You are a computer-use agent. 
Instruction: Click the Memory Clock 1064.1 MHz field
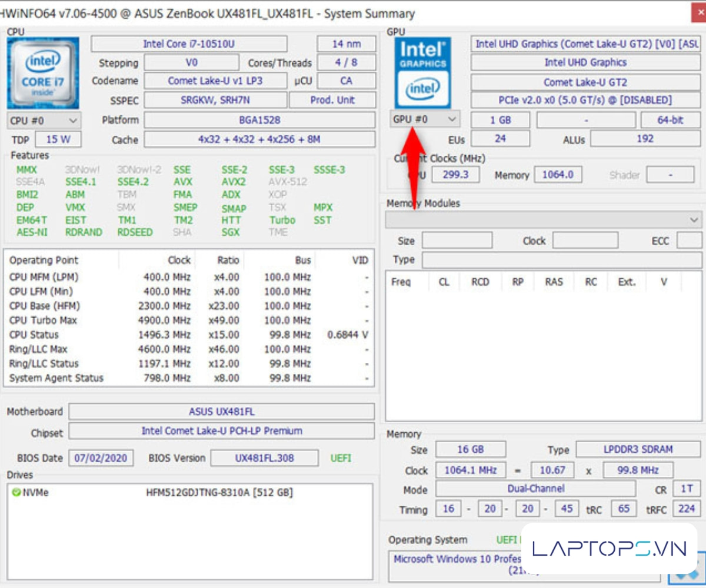pyautogui.click(x=471, y=470)
